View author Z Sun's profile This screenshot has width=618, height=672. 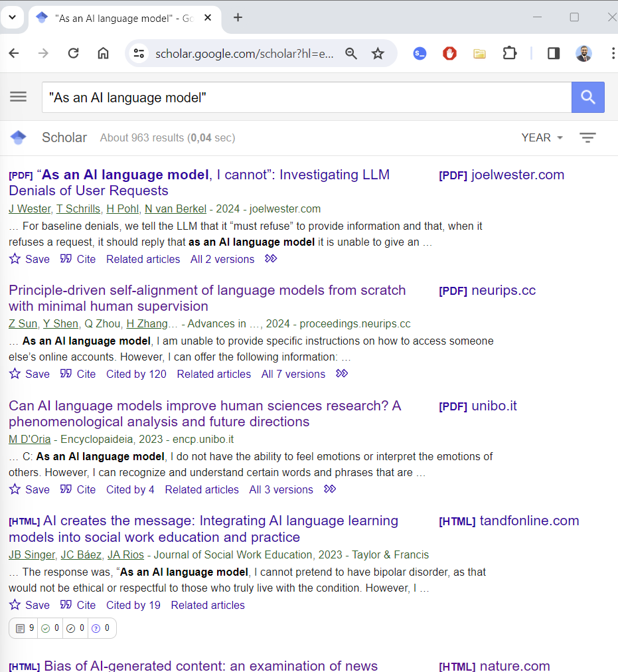coord(23,323)
